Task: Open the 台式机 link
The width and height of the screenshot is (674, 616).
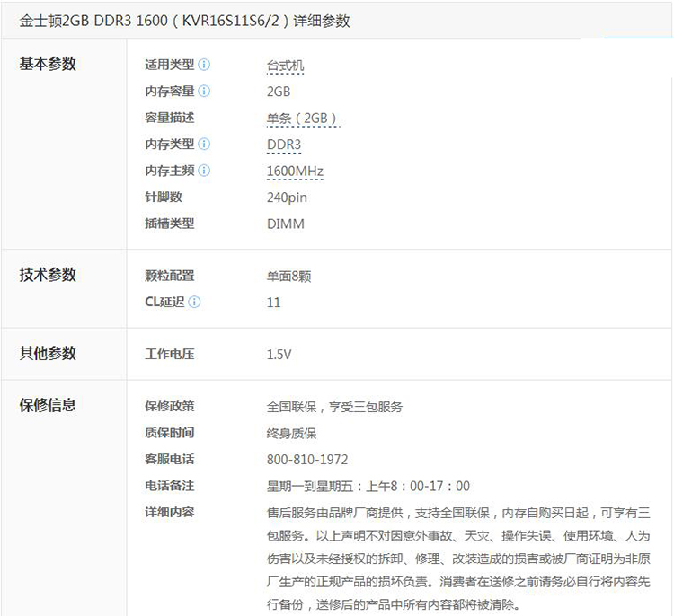Action: [x=286, y=66]
